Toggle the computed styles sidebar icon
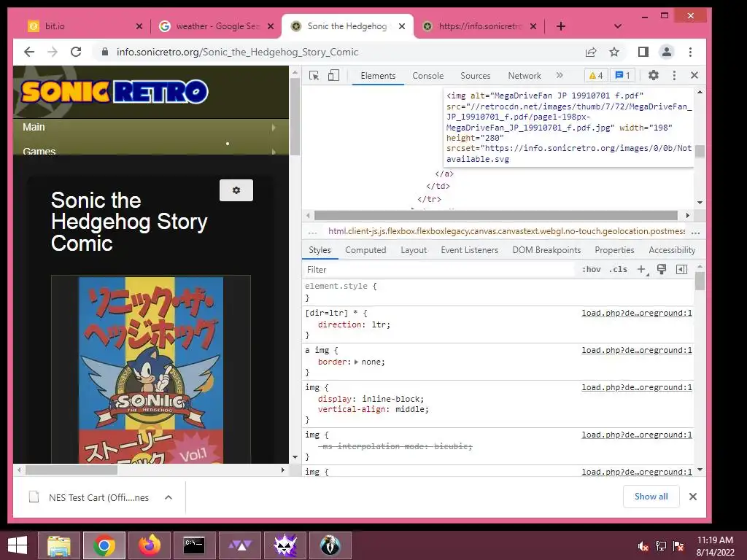The height and width of the screenshot is (560, 747). [x=682, y=270]
